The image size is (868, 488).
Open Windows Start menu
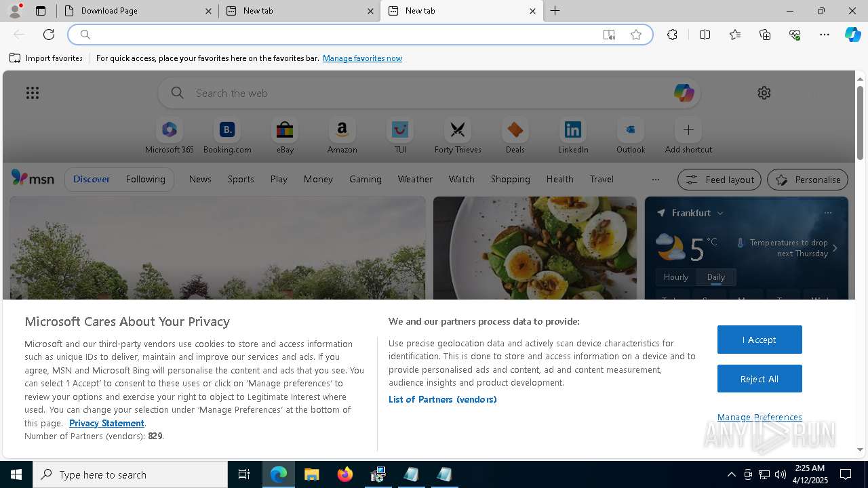pyautogui.click(x=16, y=474)
